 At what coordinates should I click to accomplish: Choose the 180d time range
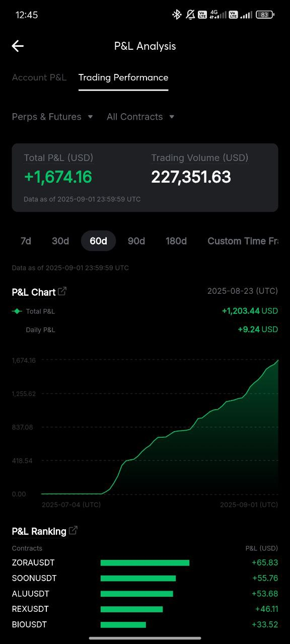point(176,241)
